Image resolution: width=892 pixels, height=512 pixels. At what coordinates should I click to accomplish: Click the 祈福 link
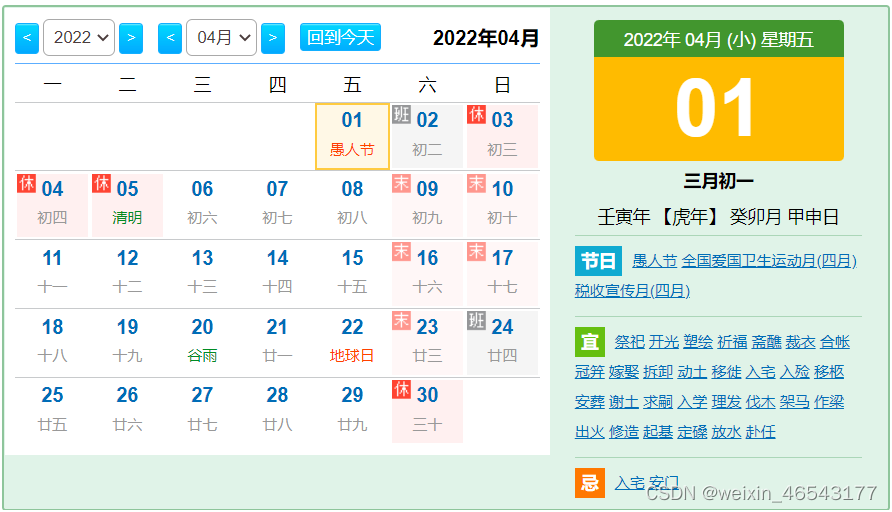732,342
